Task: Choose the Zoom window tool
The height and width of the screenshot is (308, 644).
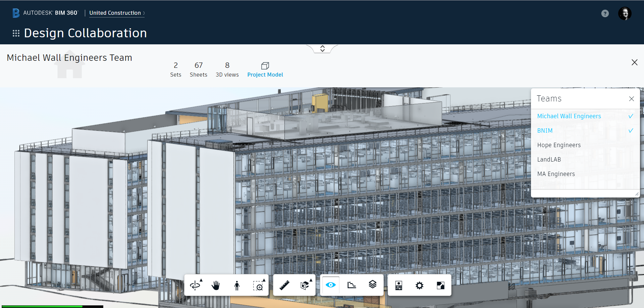Action: click(258, 285)
